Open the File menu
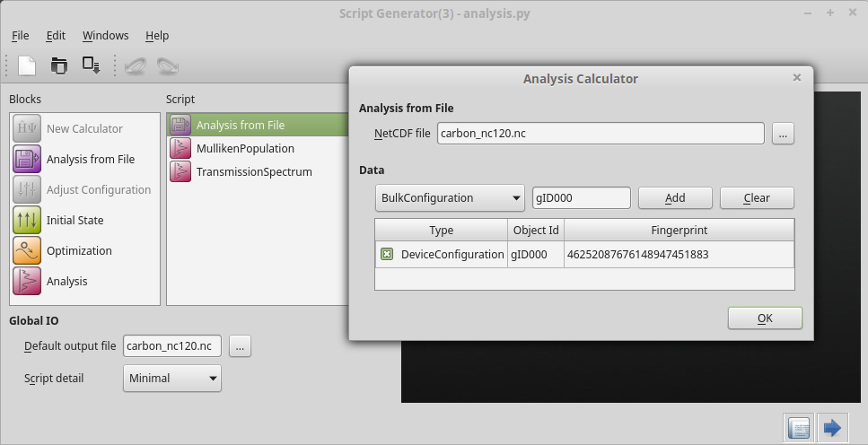 tap(21, 36)
